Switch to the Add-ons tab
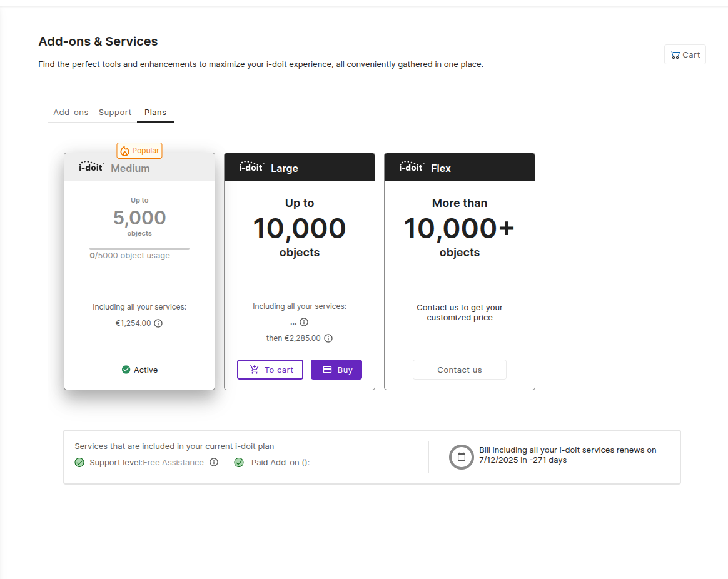 coord(71,113)
